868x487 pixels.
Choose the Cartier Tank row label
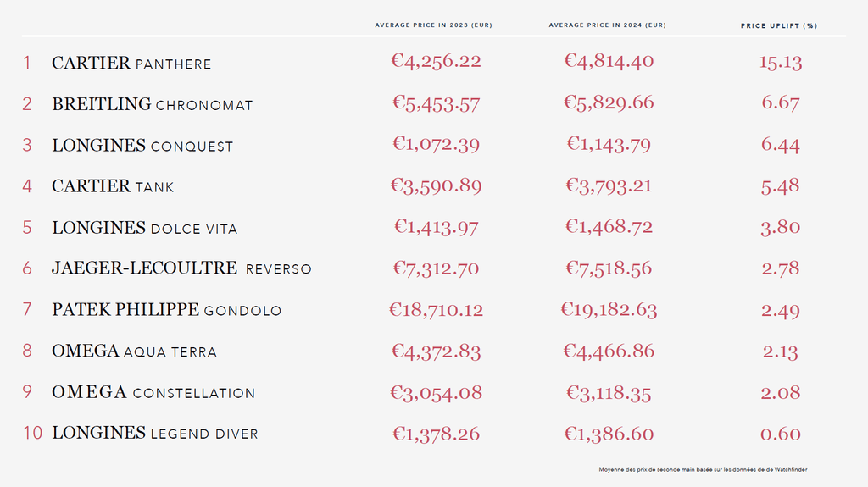point(113,186)
